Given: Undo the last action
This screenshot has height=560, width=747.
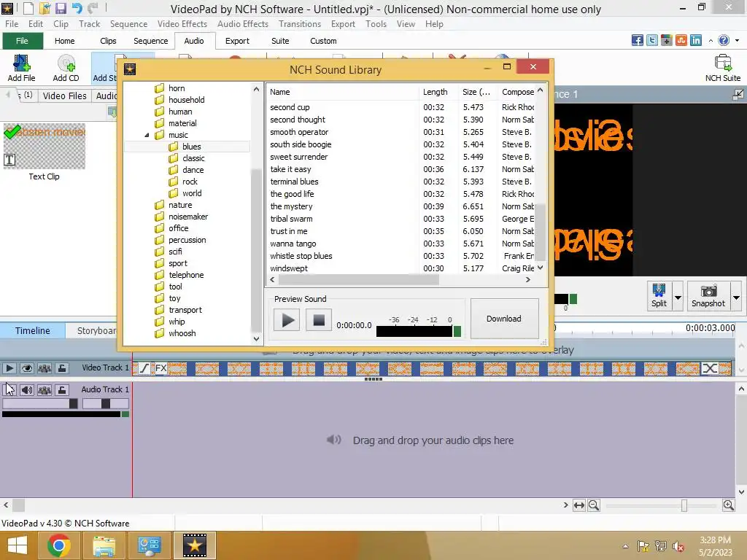Looking at the screenshot, I should pyautogui.click(x=77, y=8).
